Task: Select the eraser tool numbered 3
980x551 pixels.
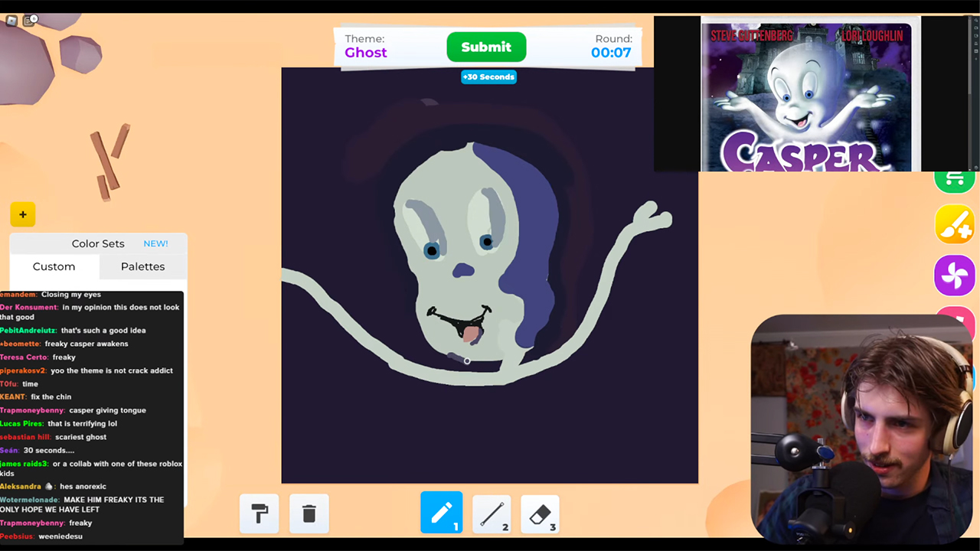Action: coord(540,513)
